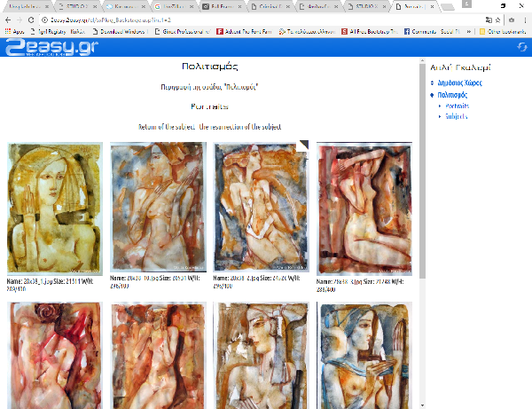This screenshot has height=409, width=532.
Task: Open the translate page icon
Action: (489, 20)
